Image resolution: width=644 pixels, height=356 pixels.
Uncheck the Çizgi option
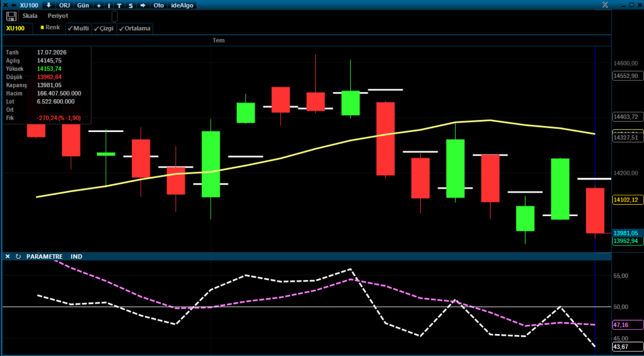click(104, 28)
